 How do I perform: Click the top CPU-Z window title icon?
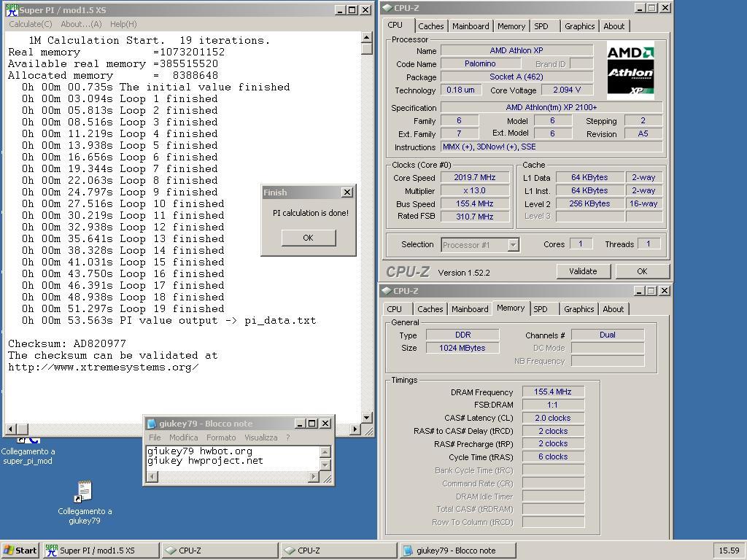[387, 7]
